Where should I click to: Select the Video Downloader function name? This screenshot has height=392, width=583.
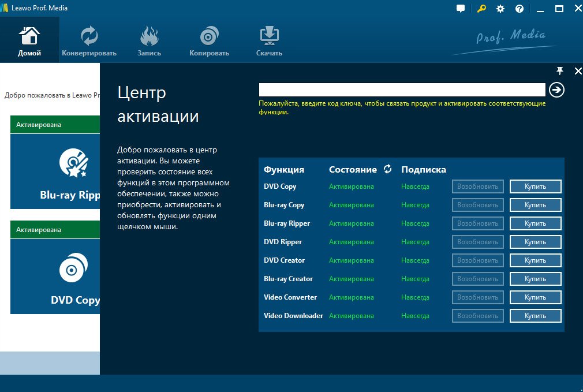293,316
